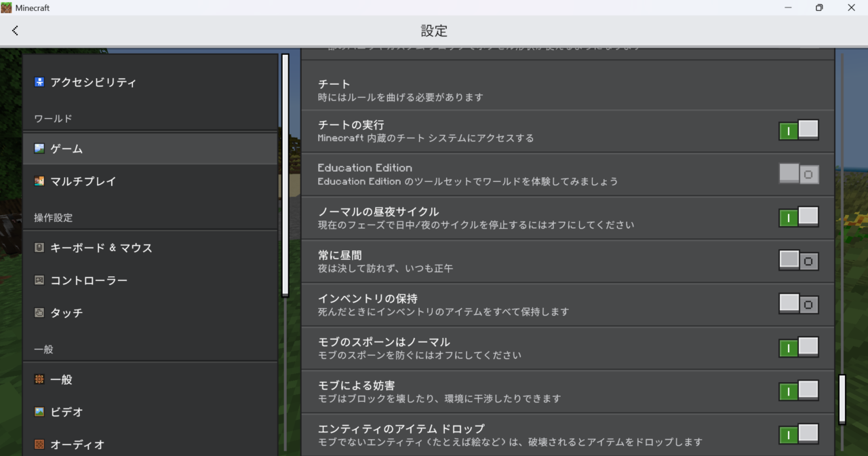Click the アクセシビリティ sidebar icon
This screenshot has height=456, width=868.
[x=39, y=82]
